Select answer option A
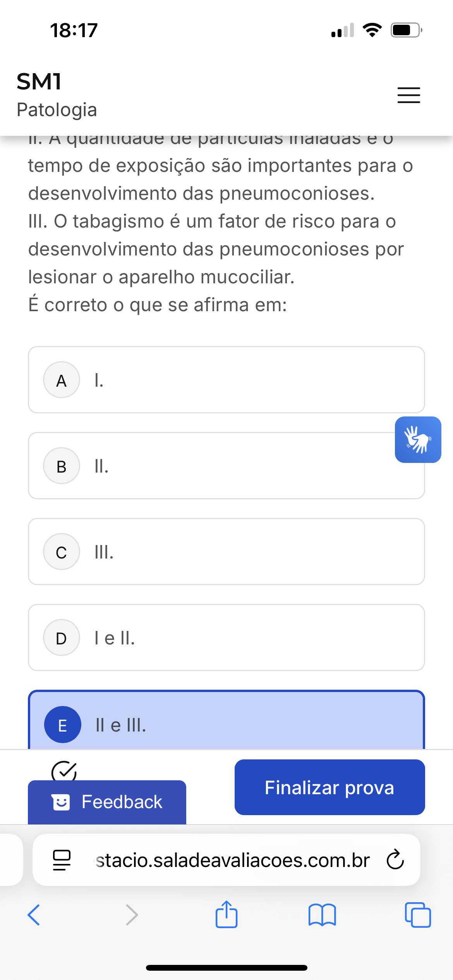This screenshot has height=980, width=453. click(x=226, y=380)
